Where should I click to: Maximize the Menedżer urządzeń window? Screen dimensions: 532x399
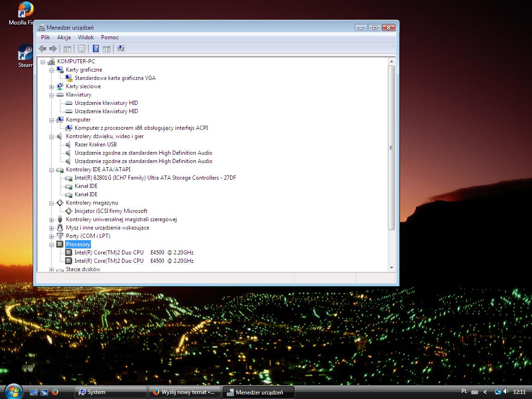[375, 28]
